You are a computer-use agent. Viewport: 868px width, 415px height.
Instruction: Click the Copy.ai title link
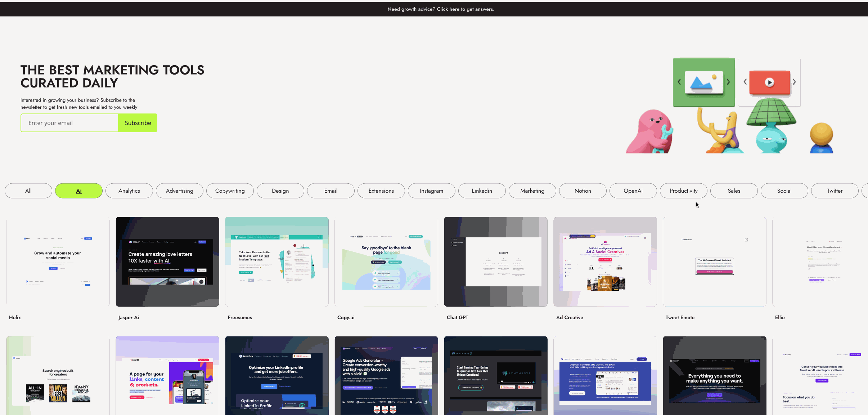(346, 317)
